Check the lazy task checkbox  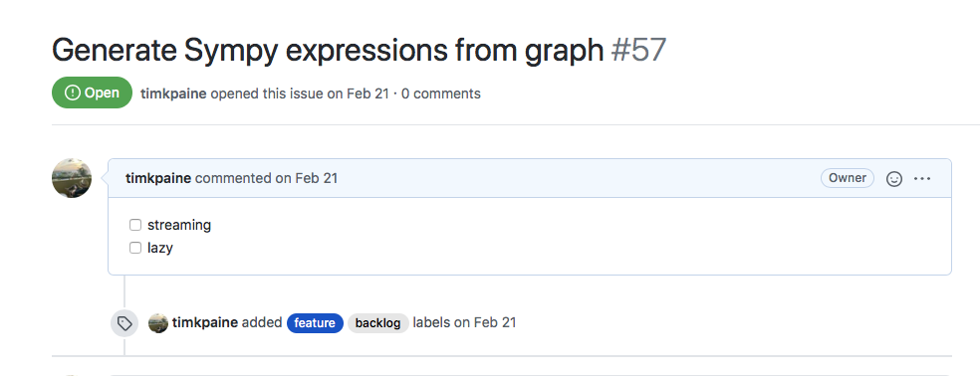click(135, 248)
